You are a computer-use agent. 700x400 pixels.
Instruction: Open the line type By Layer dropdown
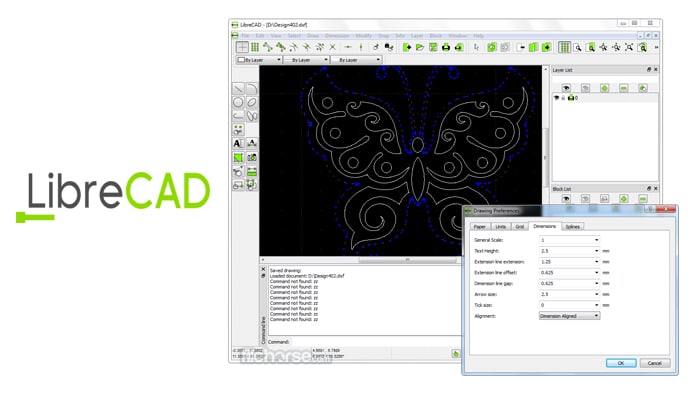point(356,59)
